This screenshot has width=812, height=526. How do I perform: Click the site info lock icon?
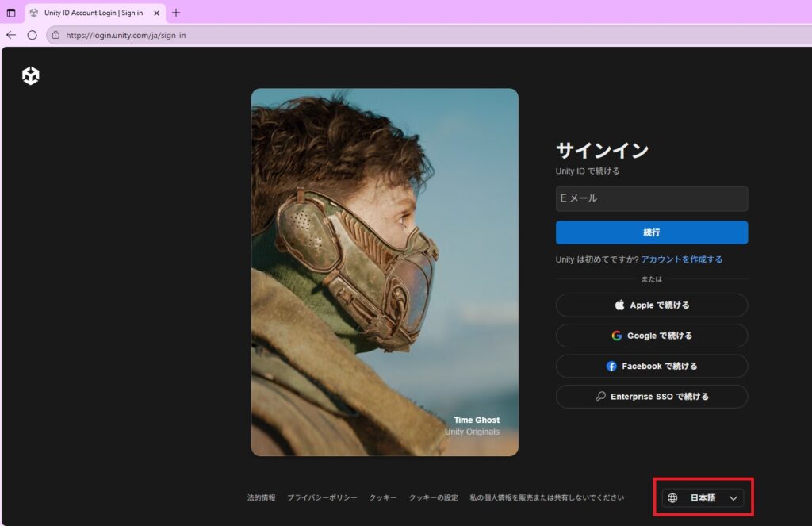point(56,35)
